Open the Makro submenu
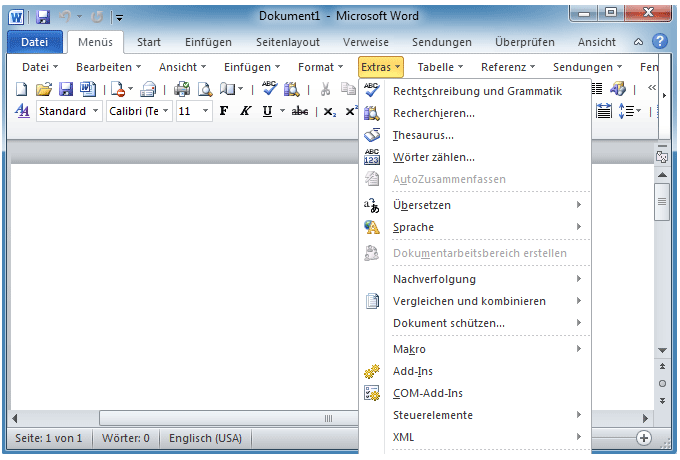 coord(475,349)
